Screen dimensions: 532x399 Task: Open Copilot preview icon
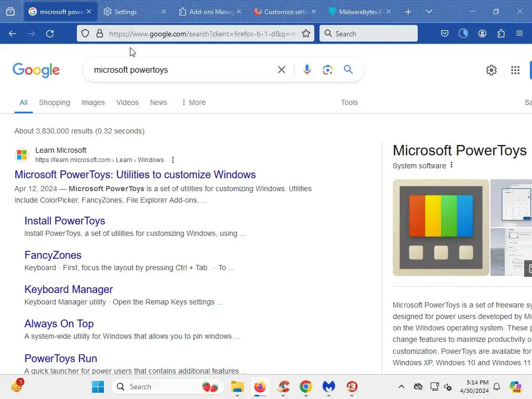pos(515,387)
